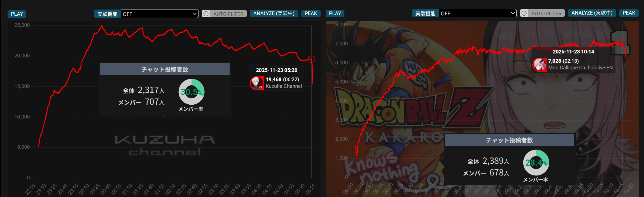The width and height of the screenshot is (644, 197).
Task: Click right chart PEAK button
Action: click(629, 13)
